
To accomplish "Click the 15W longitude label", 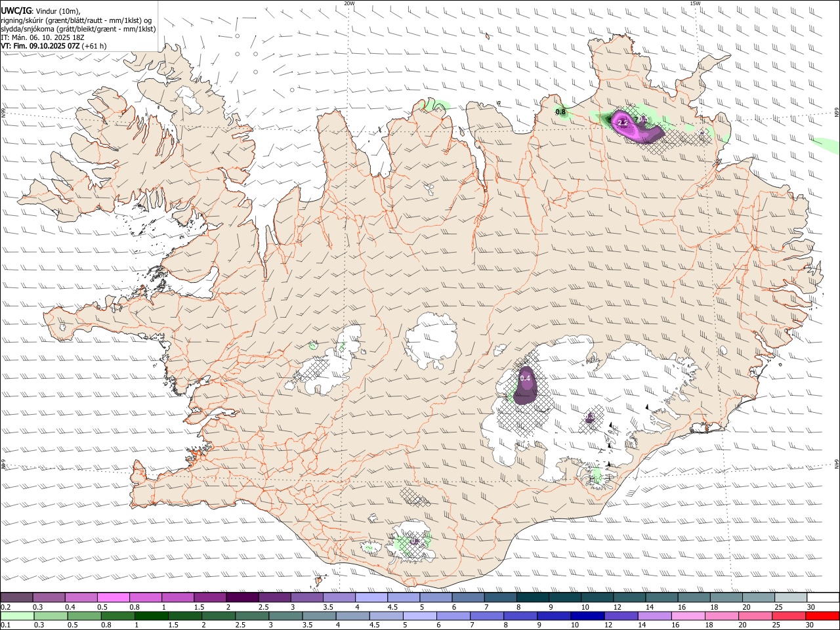I will pyautogui.click(x=695, y=3).
